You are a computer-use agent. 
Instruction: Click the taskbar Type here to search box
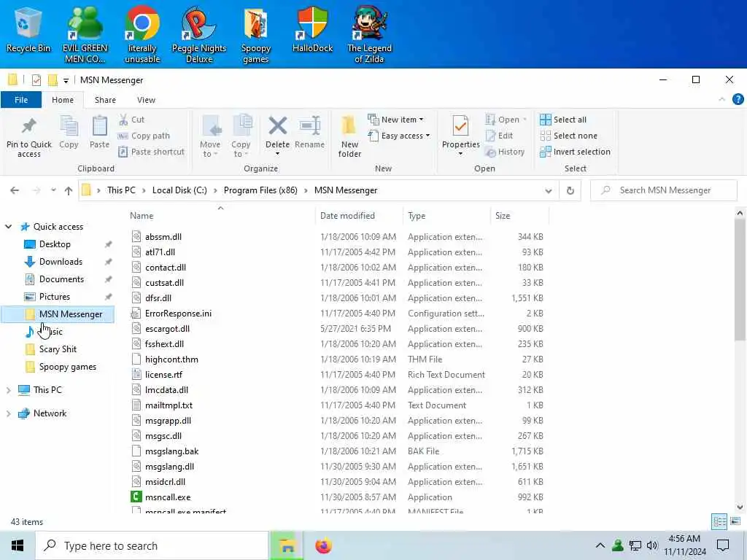coord(152,545)
